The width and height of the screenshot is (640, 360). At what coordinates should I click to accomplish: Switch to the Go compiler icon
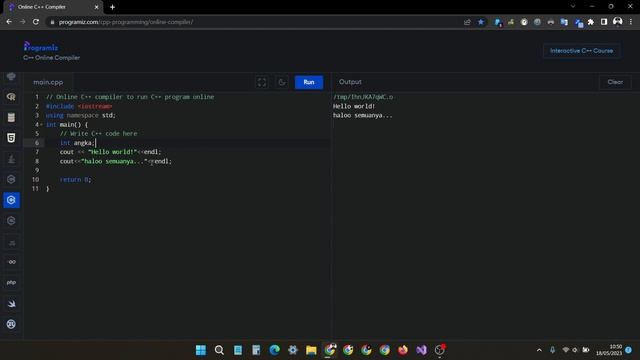tap(11, 262)
